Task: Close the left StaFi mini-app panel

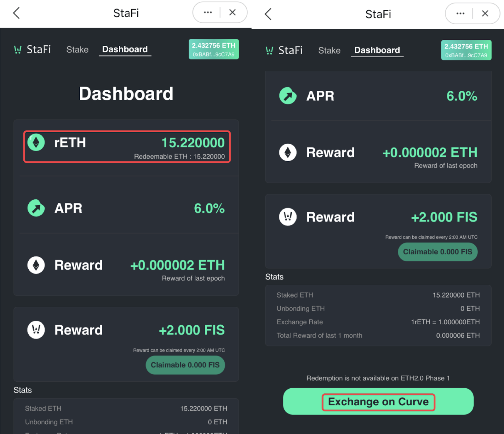Action: coord(232,12)
